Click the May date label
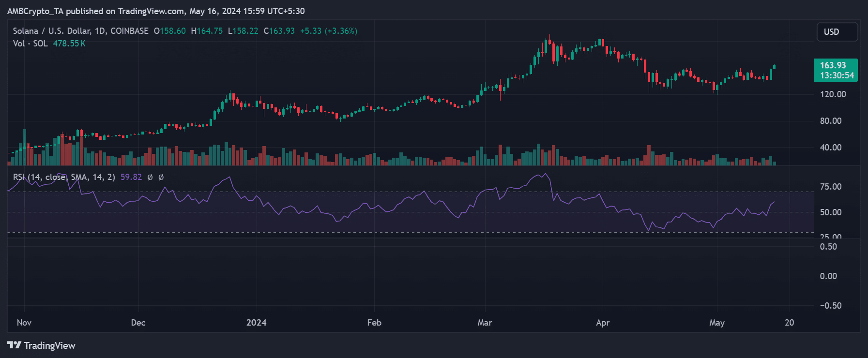 [717, 323]
